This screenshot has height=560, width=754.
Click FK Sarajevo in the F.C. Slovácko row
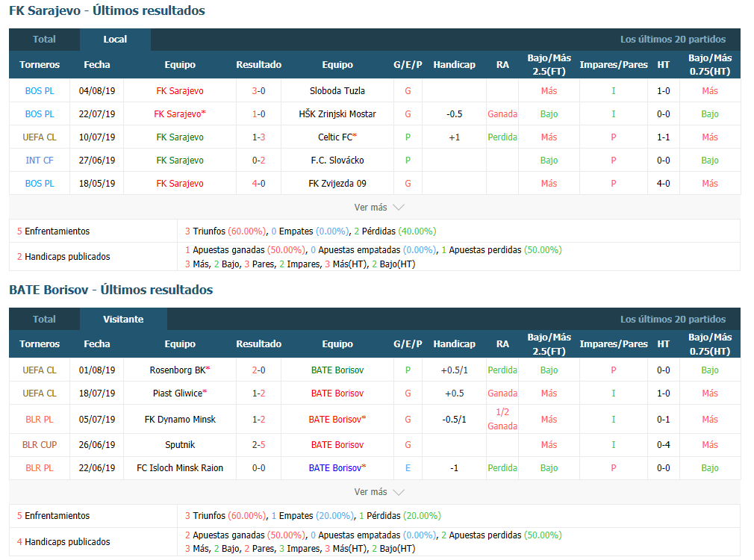(x=180, y=161)
